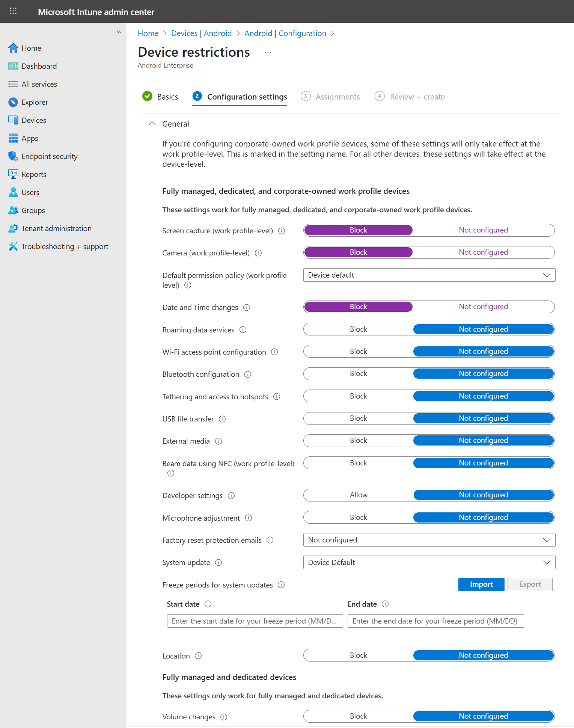Screen dimensions: 574x728
Task: Click the Users person icon
Action: point(13,192)
